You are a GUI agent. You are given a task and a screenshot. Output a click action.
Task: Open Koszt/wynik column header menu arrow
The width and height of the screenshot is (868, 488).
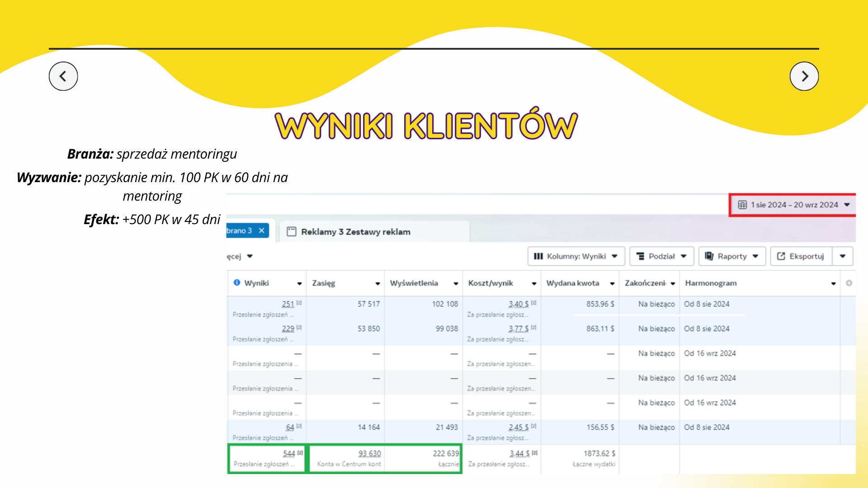[534, 283]
